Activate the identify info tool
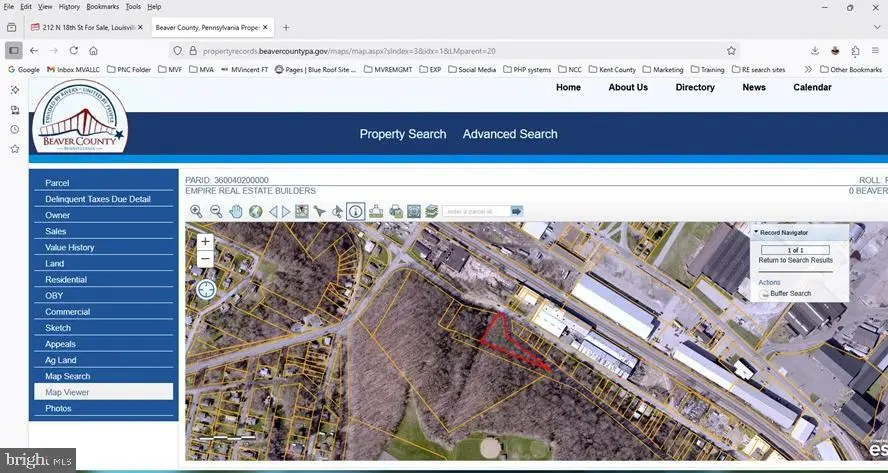 (x=356, y=211)
